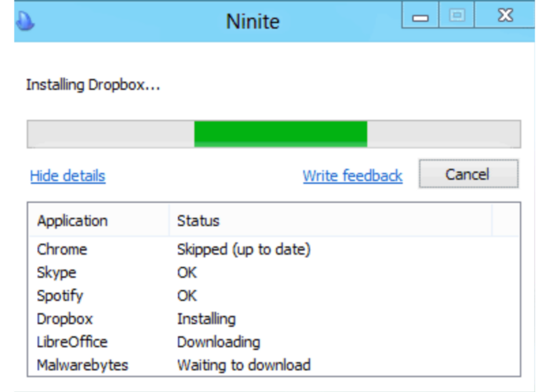Click the Ninite window title text
Screen dimensions: 549x392
point(253,22)
